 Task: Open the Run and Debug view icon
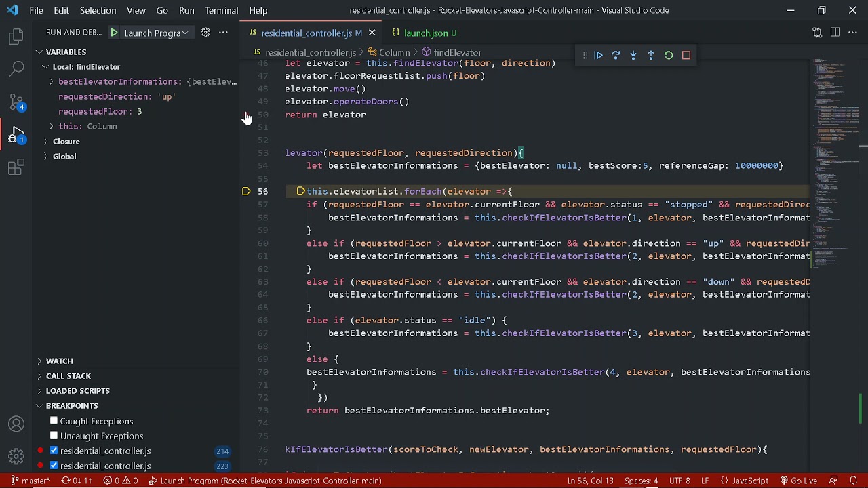point(16,134)
